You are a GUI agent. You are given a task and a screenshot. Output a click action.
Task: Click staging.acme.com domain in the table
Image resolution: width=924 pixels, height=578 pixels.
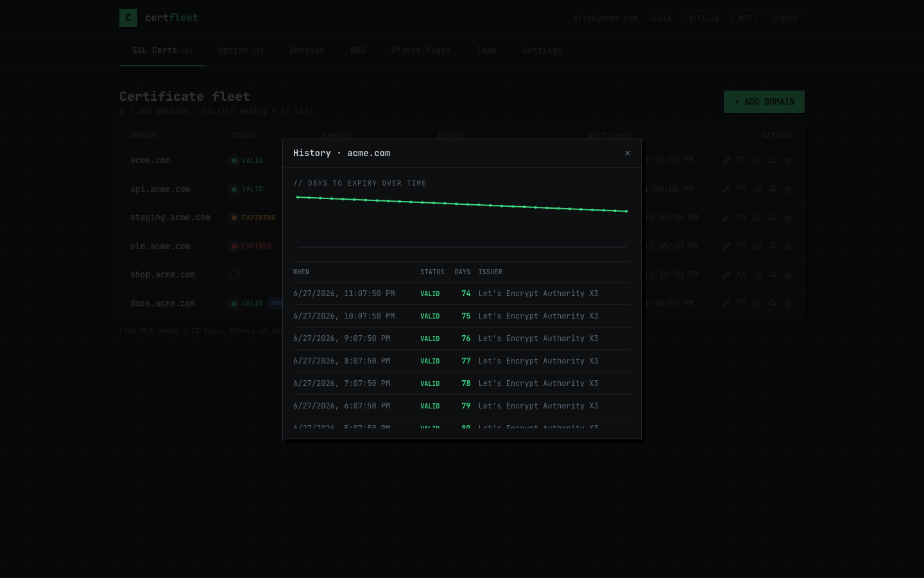point(170,218)
